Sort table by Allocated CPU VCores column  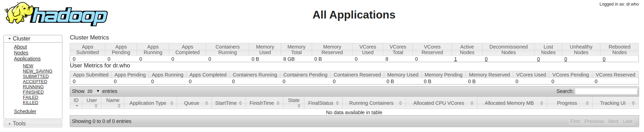pos(441,103)
